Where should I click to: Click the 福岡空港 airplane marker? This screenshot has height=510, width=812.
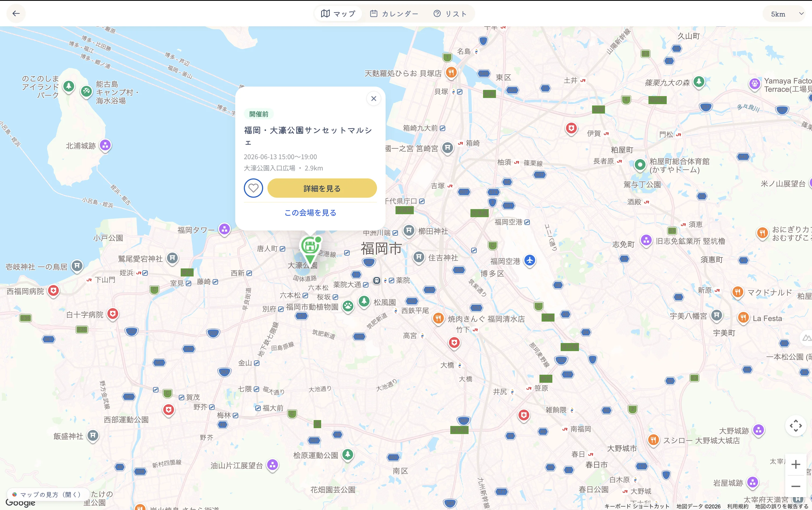click(530, 261)
